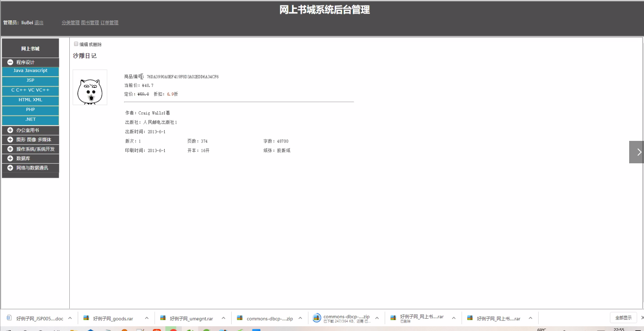Click the 网上书城 sidebar header
Image resolution: width=644 pixels, height=331 pixels.
[x=30, y=48]
